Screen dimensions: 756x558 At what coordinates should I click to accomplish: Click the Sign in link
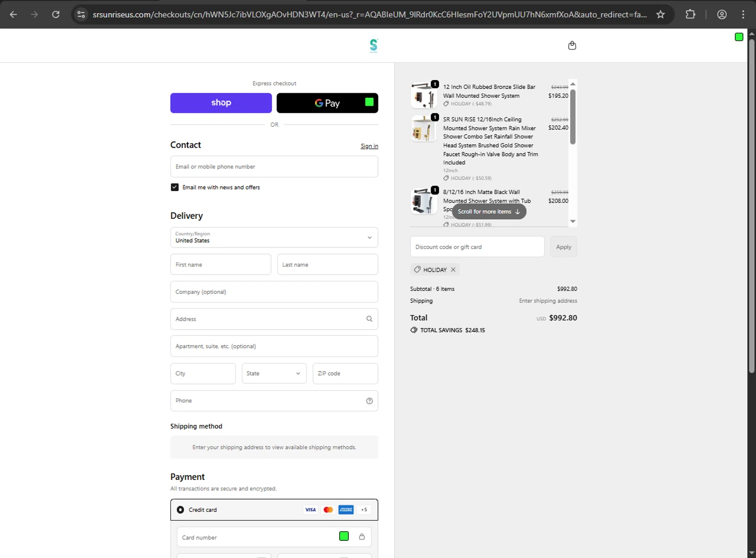[x=369, y=146]
